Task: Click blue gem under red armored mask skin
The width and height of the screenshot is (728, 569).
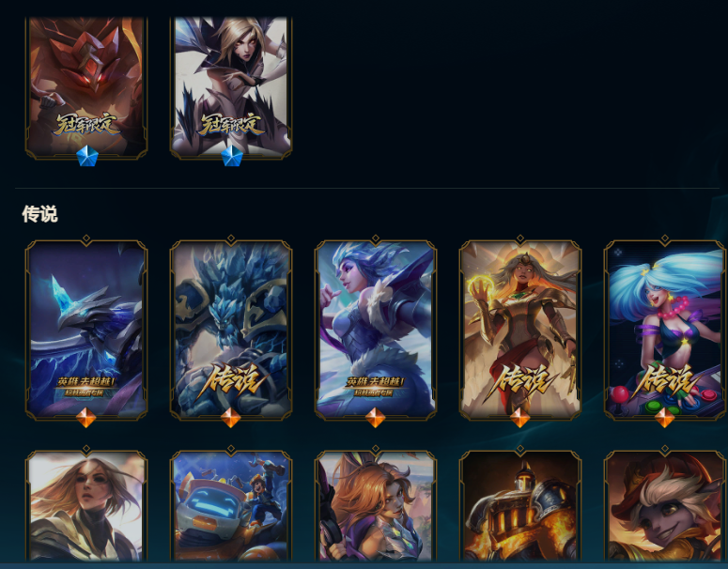Action: click(x=86, y=156)
